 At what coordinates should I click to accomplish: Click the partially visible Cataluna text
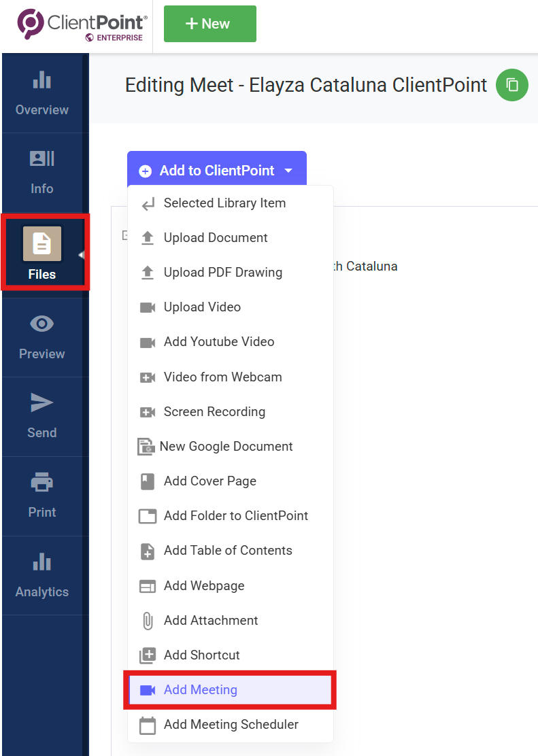[x=366, y=266]
